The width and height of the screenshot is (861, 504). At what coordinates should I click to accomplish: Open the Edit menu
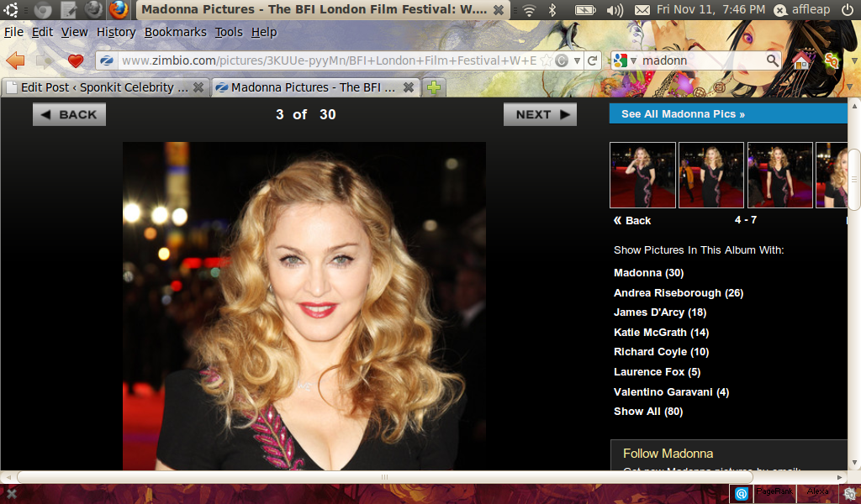coord(42,33)
